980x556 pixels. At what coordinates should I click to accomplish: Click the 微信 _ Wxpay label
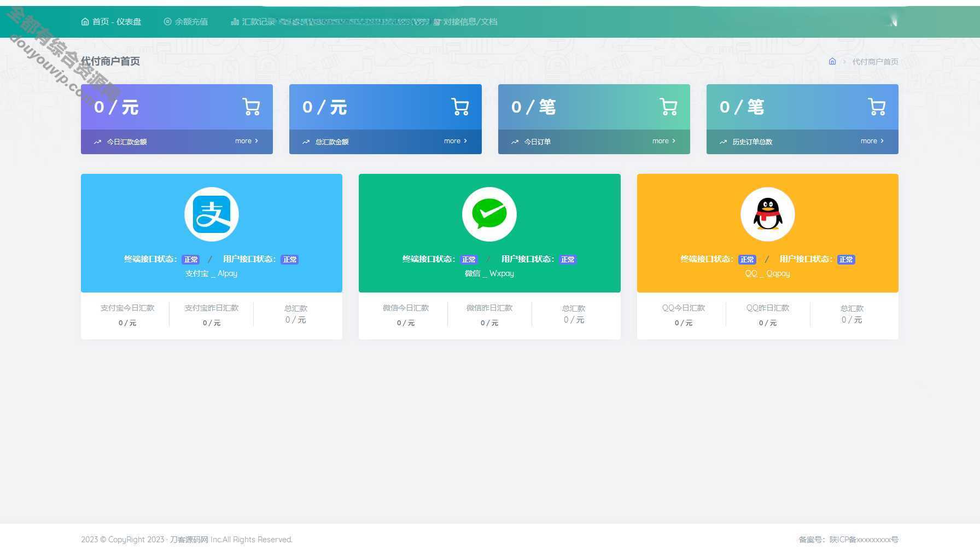pos(489,273)
